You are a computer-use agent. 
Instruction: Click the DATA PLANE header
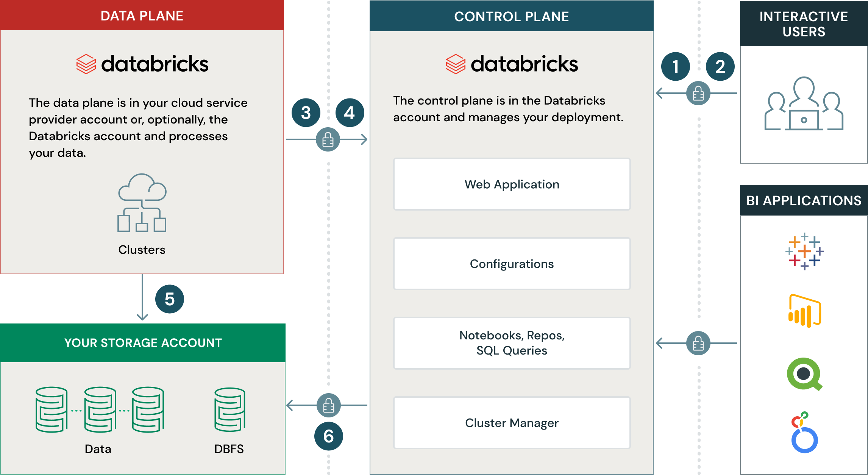pyautogui.click(x=142, y=16)
